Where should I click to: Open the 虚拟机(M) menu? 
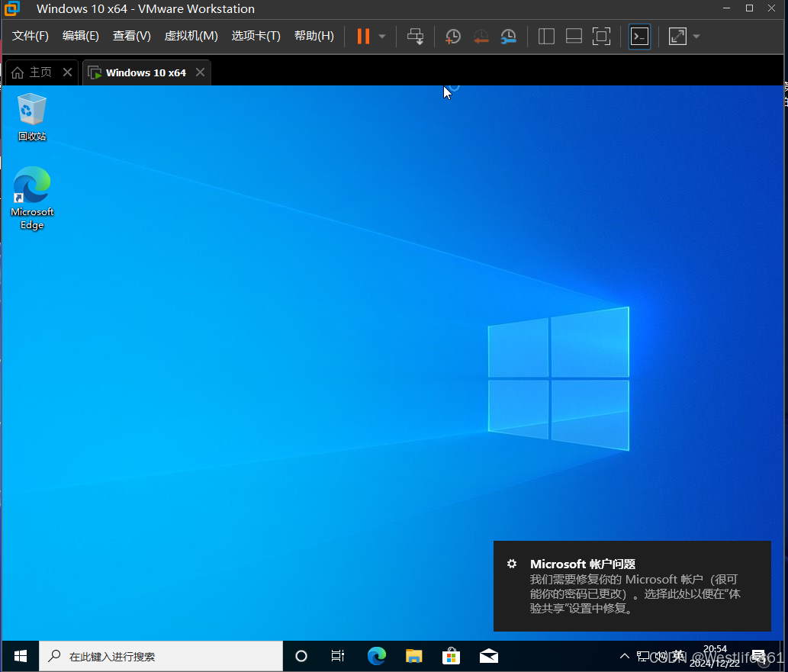click(191, 35)
